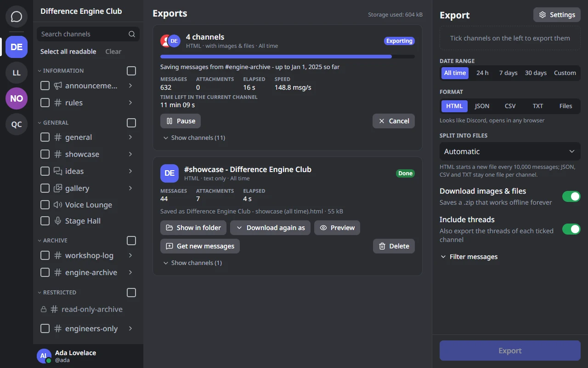588x368 pixels.
Task: Turn off Download images & files toggle
Action: point(571,196)
